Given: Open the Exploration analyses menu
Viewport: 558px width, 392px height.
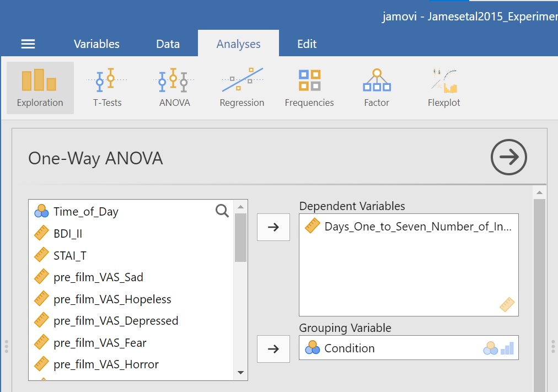Looking at the screenshot, I should pyautogui.click(x=40, y=88).
